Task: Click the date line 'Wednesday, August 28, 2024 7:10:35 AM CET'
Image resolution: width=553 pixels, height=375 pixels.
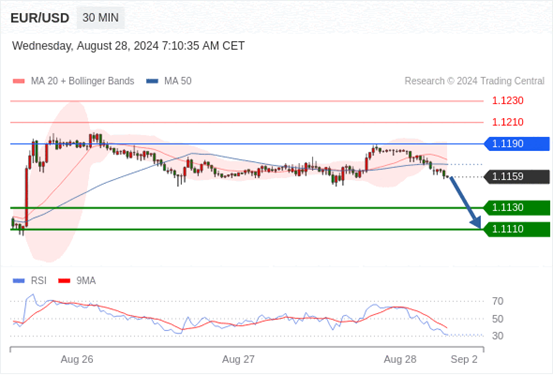Action: click(128, 46)
